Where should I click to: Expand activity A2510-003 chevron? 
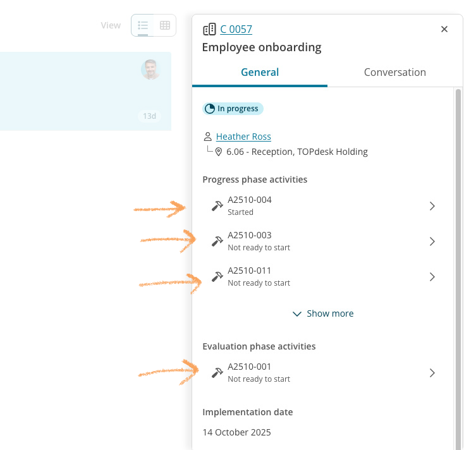(x=432, y=241)
